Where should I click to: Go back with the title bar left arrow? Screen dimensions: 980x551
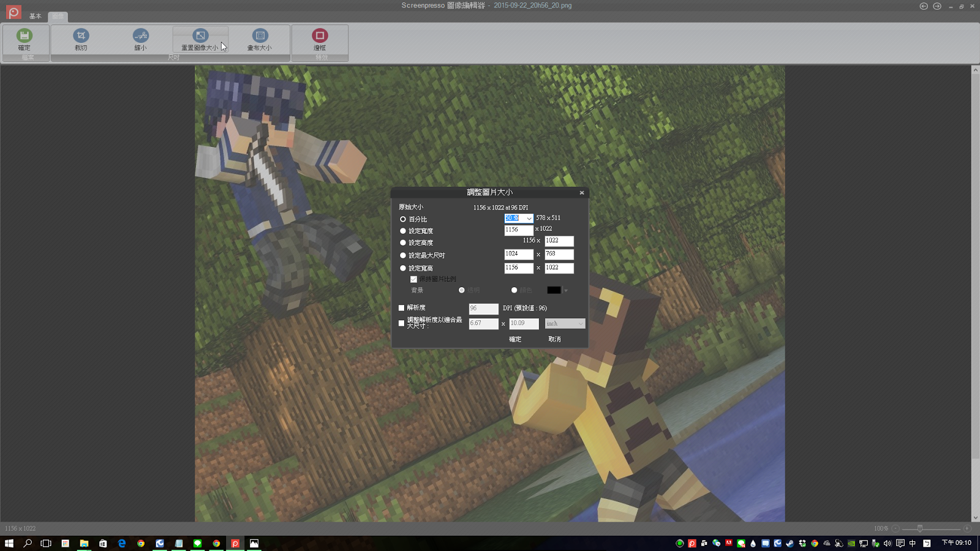pyautogui.click(x=924, y=6)
